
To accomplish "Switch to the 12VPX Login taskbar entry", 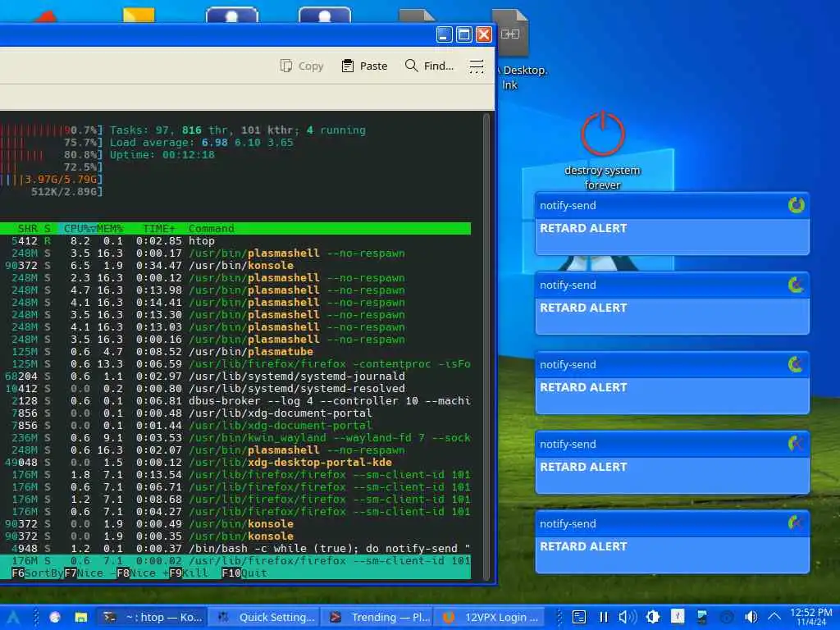I will (491, 617).
